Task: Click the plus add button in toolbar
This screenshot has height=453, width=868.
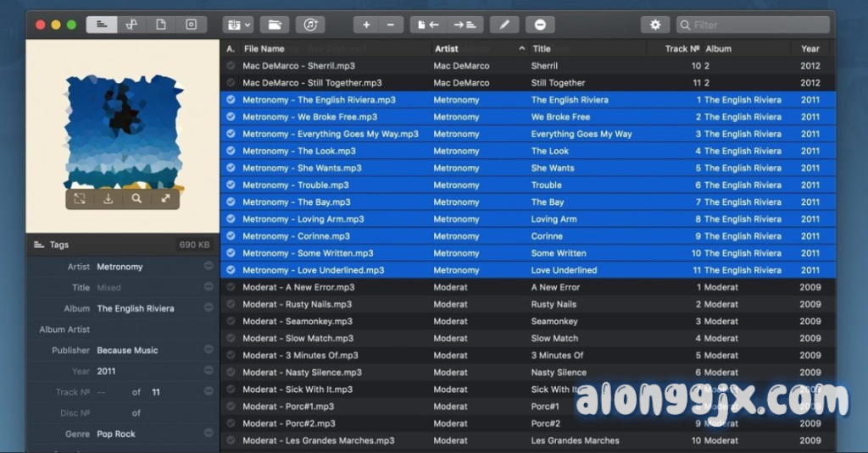Action: tap(366, 25)
